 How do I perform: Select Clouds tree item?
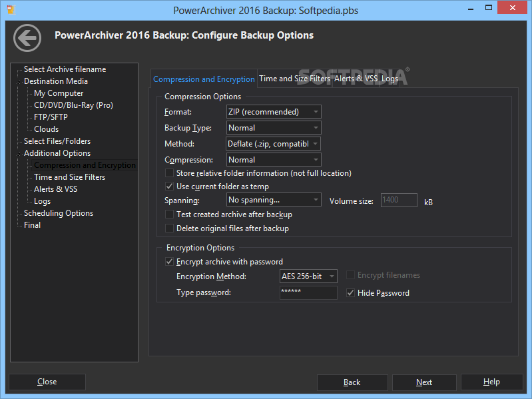click(x=46, y=129)
